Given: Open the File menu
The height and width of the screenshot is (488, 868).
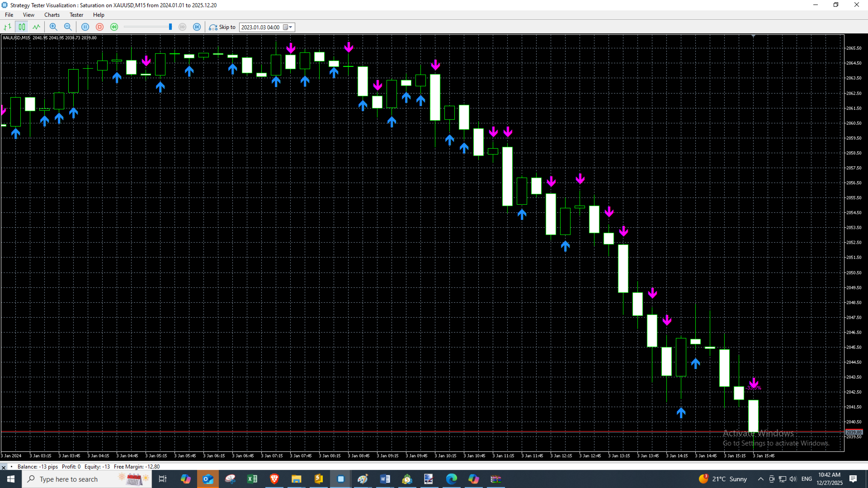Looking at the screenshot, I should 9,15.
